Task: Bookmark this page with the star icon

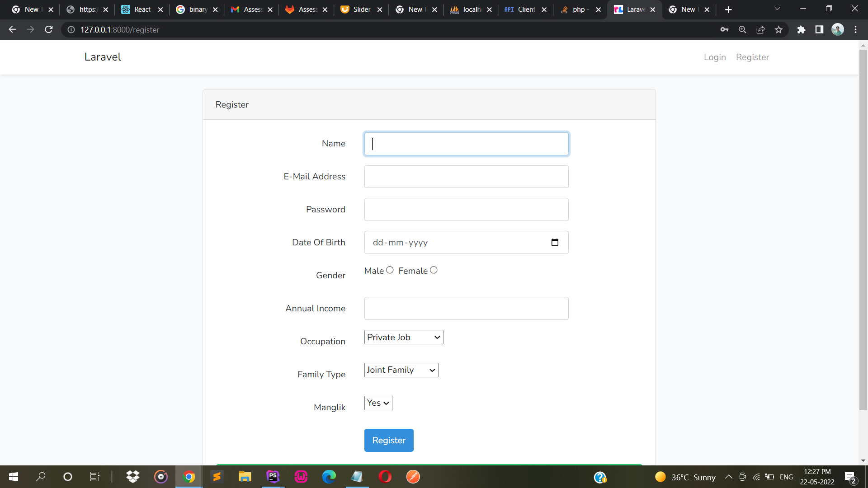Action: (778, 30)
